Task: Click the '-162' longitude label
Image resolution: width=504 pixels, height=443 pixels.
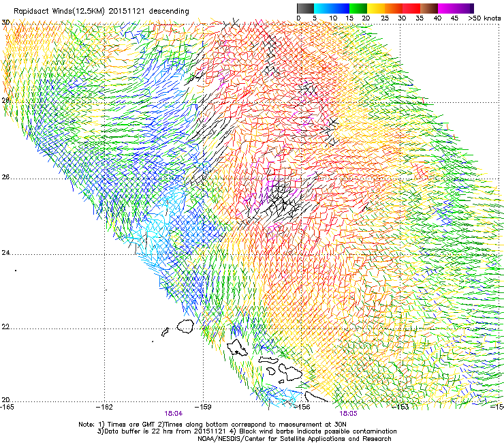Action: 104,407
